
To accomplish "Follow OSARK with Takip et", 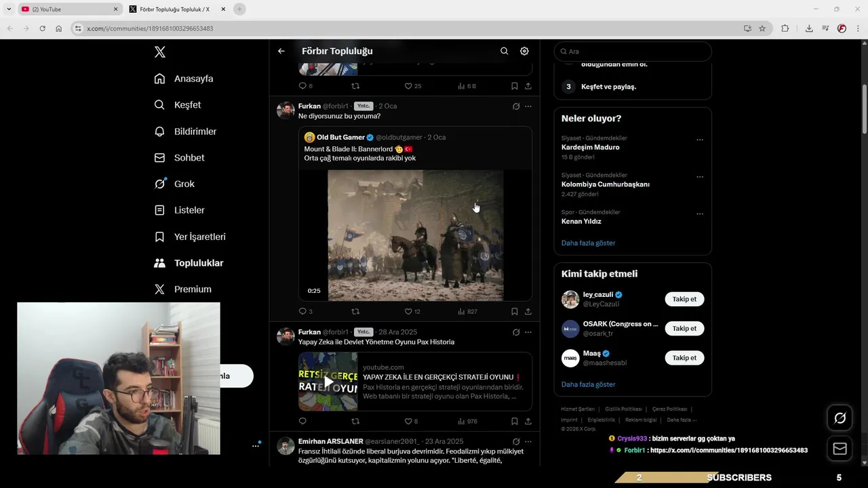I will pos(684,328).
